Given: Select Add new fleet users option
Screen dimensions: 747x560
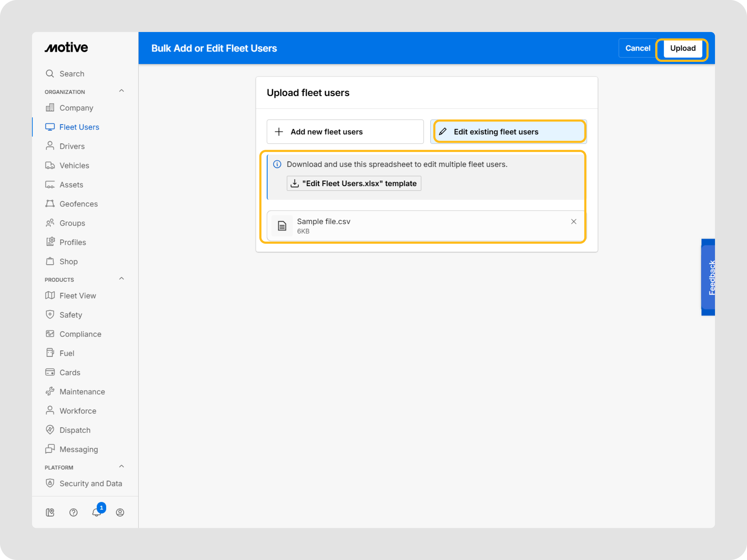Looking at the screenshot, I should pyautogui.click(x=345, y=132).
